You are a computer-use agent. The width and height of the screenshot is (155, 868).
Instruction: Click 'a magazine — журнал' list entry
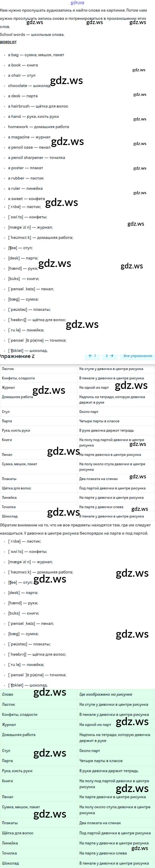tap(29, 137)
